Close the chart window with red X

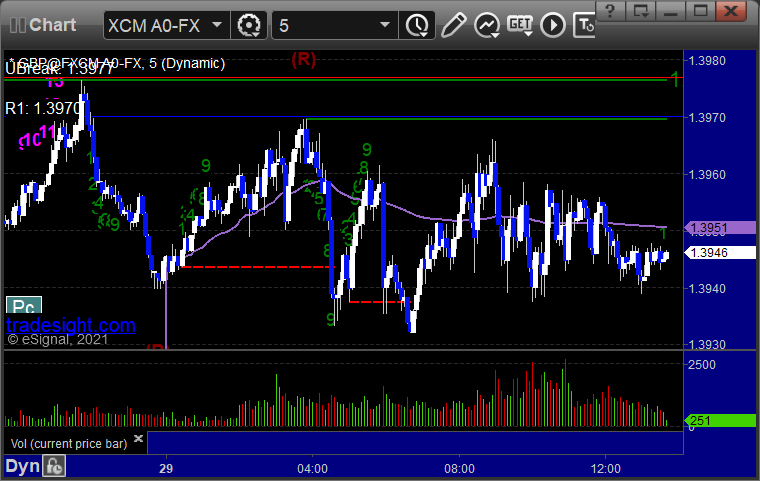tap(731, 11)
